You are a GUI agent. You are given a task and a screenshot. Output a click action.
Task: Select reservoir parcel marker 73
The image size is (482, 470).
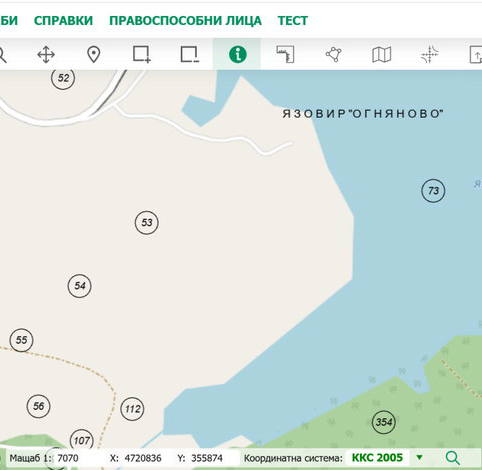point(433,191)
